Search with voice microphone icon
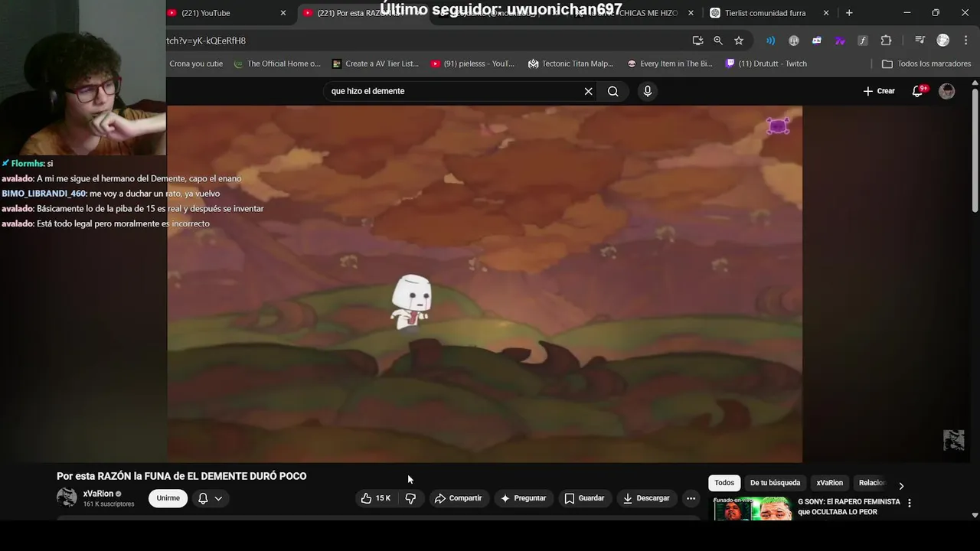The width and height of the screenshot is (980, 551). [x=648, y=91]
